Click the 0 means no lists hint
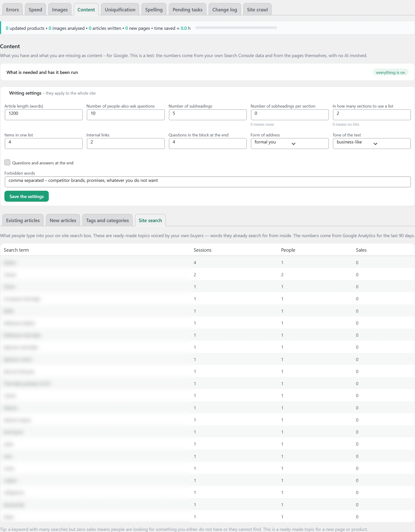The height and width of the screenshot is (532, 415). 346,124
